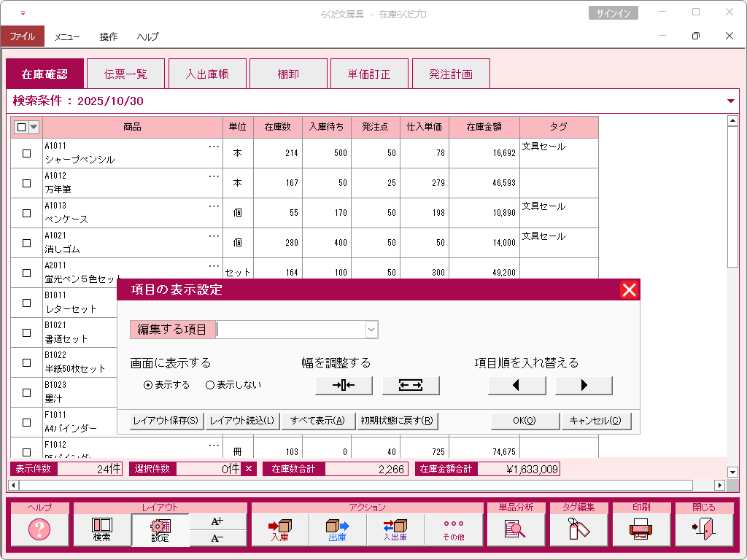Open the select-all checkbox dropdown arrow in header
The image size is (747, 560).
point(33,127)
